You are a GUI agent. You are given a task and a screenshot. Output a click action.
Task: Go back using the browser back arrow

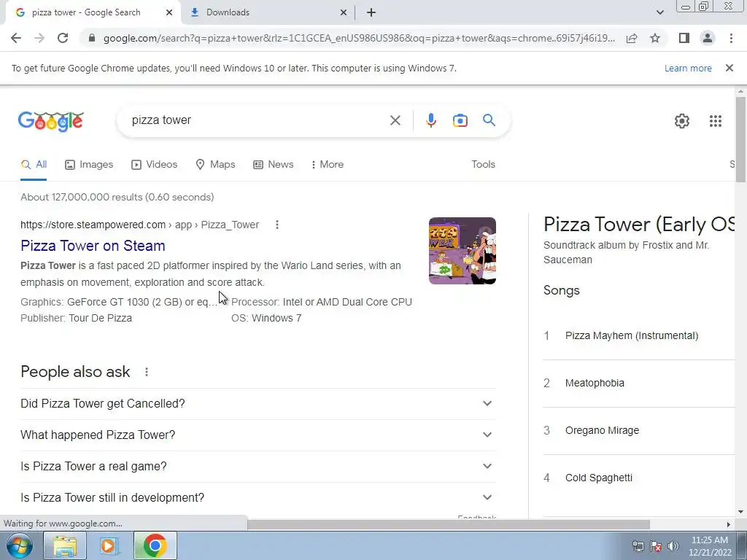click(16, 38)
